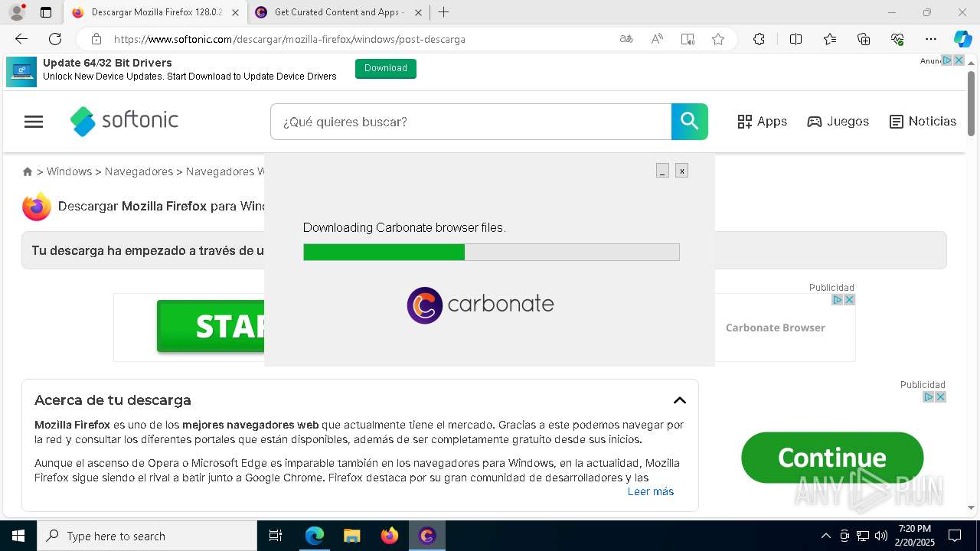Minimize the Carbonate installer dialog
980x551 pixels.
(662, 171)
